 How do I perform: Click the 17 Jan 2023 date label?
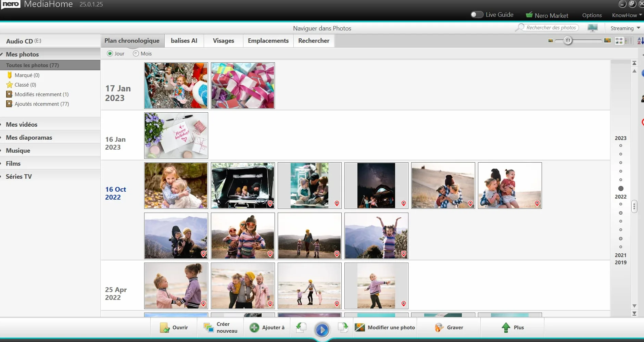(x=118, y=93)
